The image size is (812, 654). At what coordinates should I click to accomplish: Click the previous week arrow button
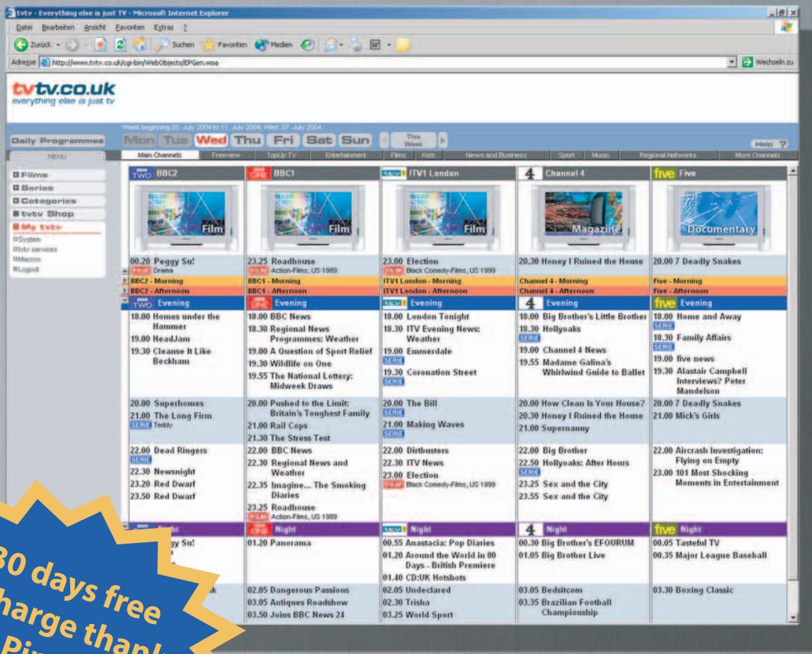[384, 140]
